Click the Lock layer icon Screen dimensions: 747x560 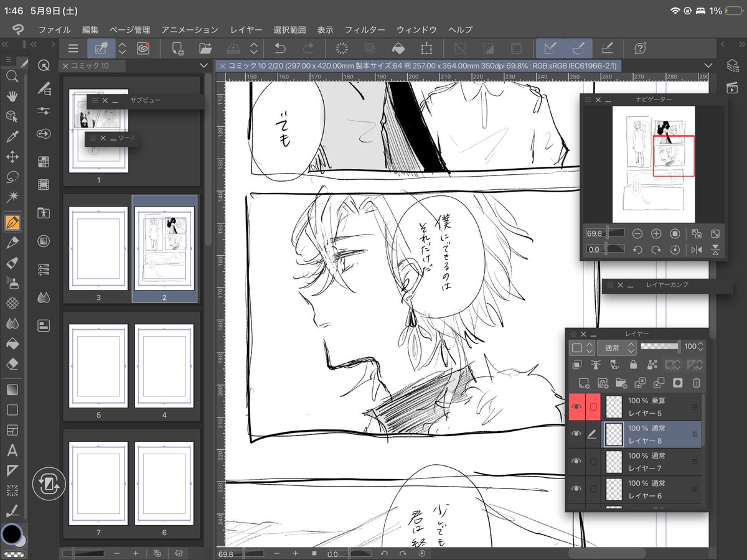pyautogui.click(x=634, y=365)
